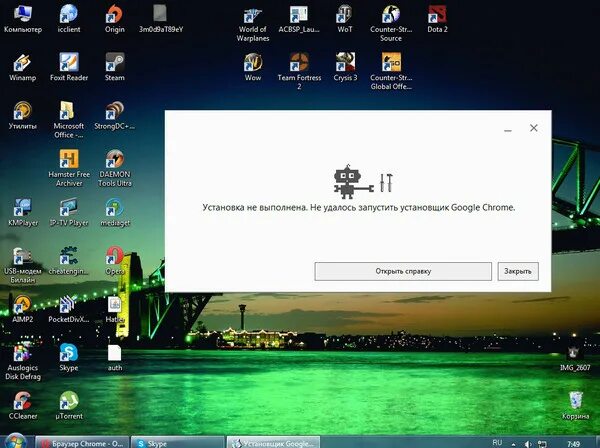600x448 pixels.
Task: Select the IP-TV Player icon
Action: coord(69,212)
